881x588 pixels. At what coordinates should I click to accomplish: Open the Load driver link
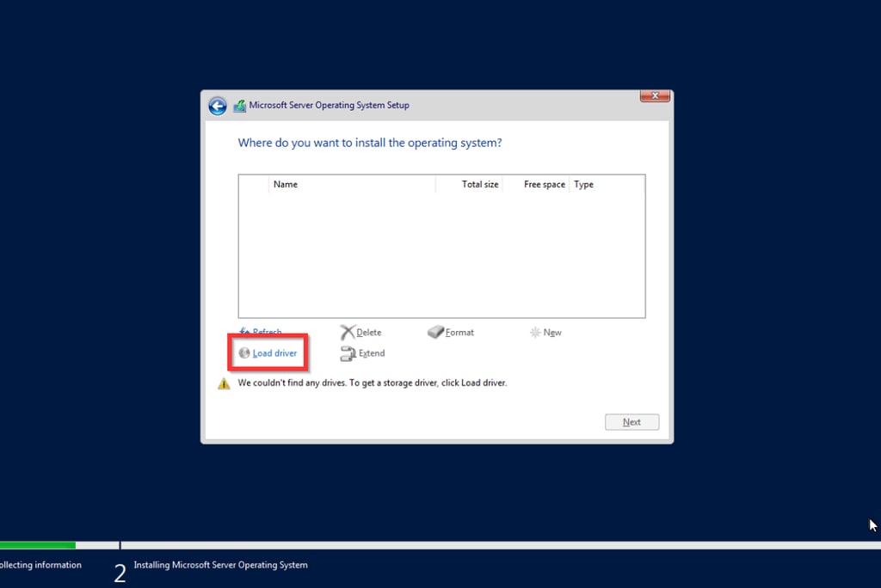(274, 353)
